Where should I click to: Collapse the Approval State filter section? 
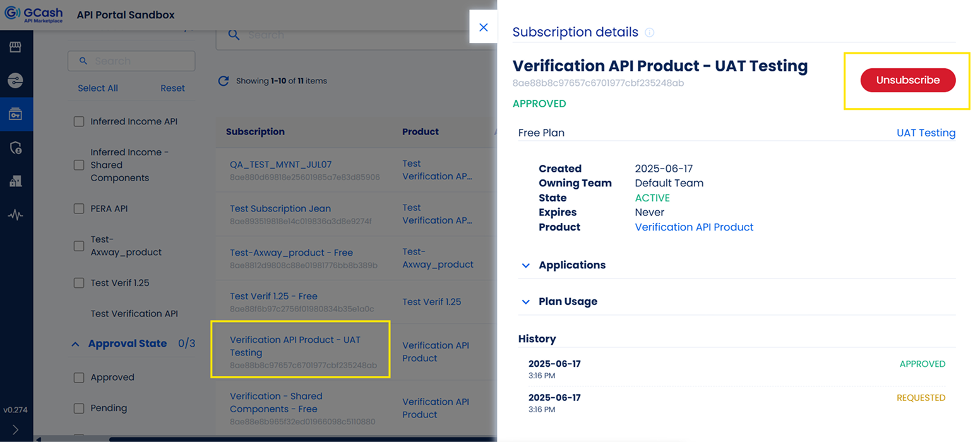pyautogui.click(x=76, y=344)
